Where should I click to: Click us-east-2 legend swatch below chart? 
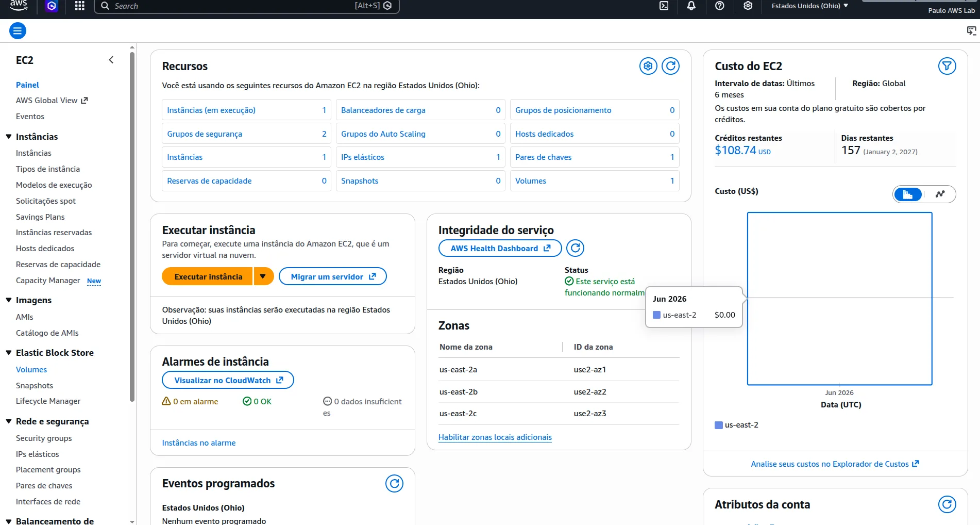[x=719, y=425]
